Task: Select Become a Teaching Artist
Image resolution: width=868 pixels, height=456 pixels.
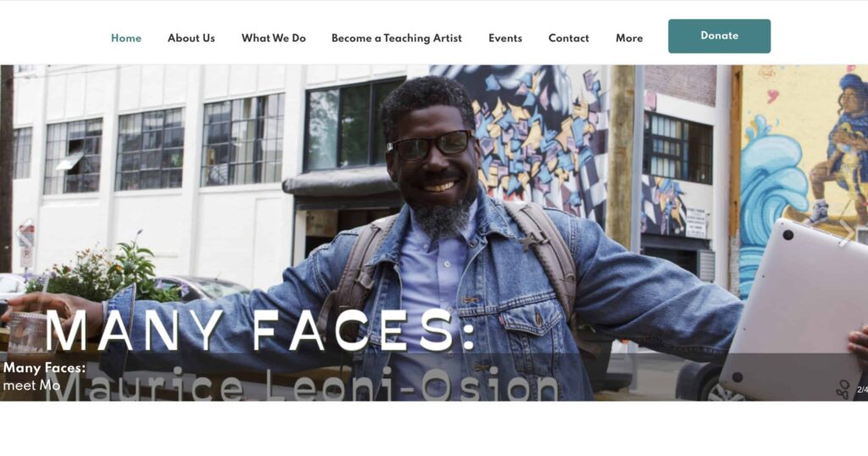Action: click(x=397, y=38)
